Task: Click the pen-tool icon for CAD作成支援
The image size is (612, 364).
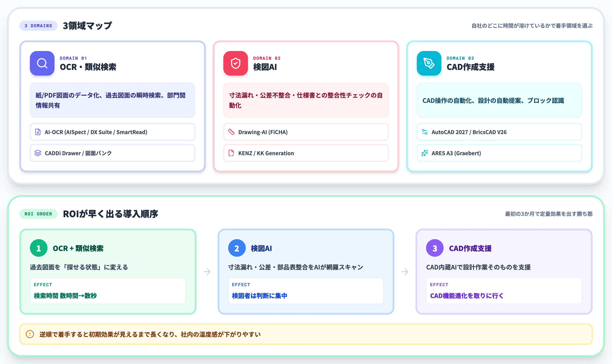Action: (x=429, y=63)
